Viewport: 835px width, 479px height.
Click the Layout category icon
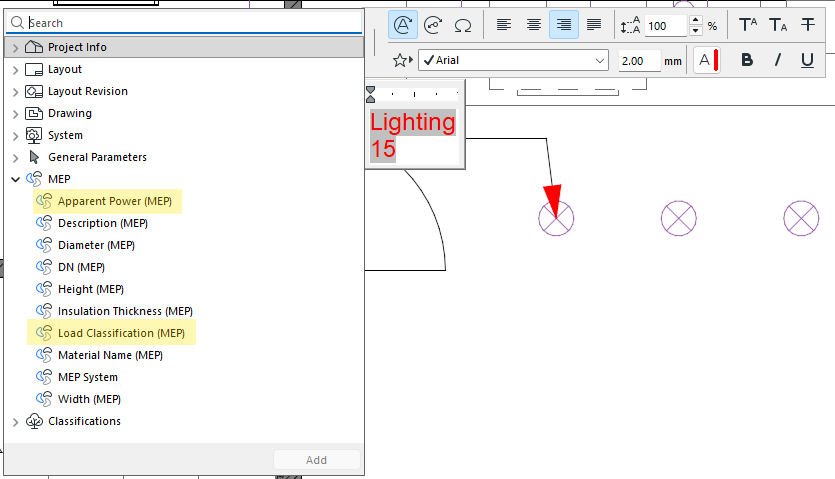(34, 69)
